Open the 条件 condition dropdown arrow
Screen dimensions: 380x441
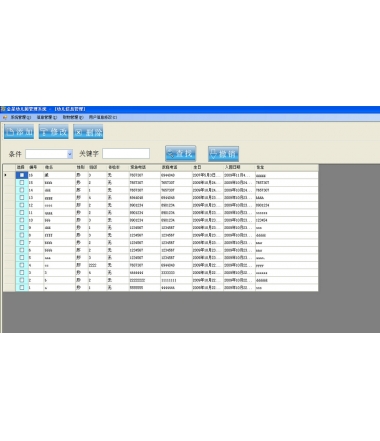click(x=70, y=154)
